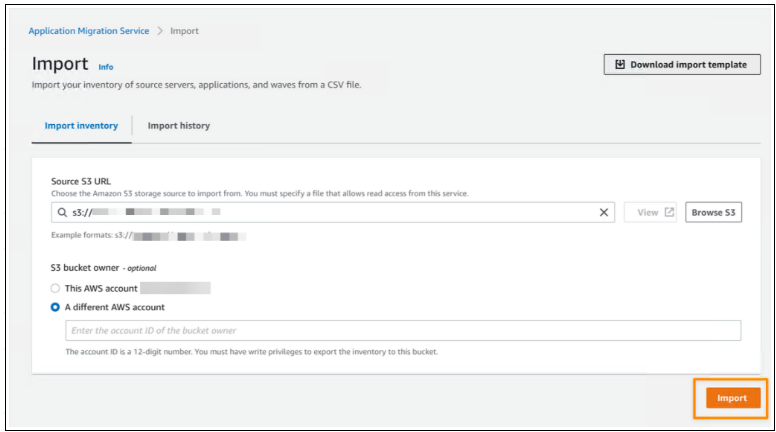Focus the Source S3 URL text field
This screenshot has width=776, height=432.
point(330,212)
